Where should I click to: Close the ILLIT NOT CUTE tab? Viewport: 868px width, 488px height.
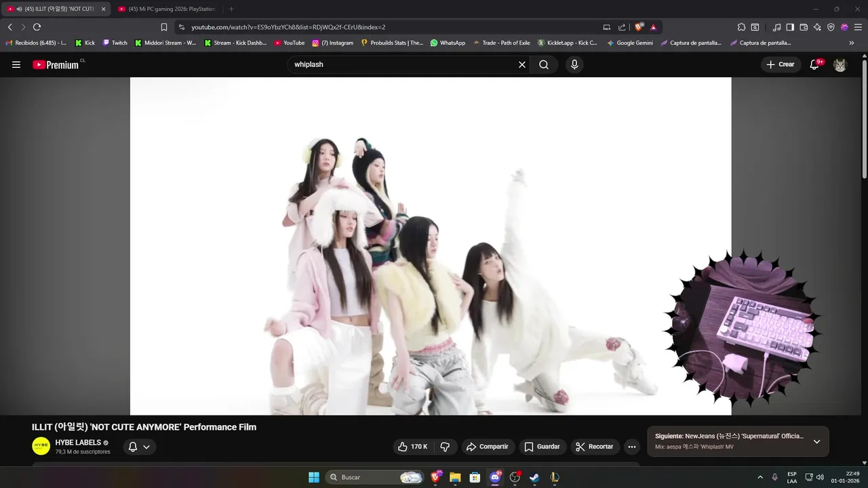(x=104, y=9)
